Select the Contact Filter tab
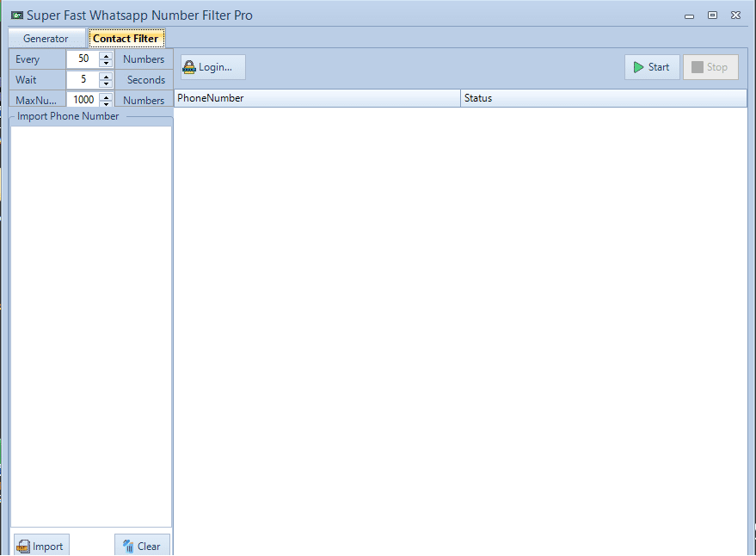This screenshot has width=756, height=556. pos(126,39)
